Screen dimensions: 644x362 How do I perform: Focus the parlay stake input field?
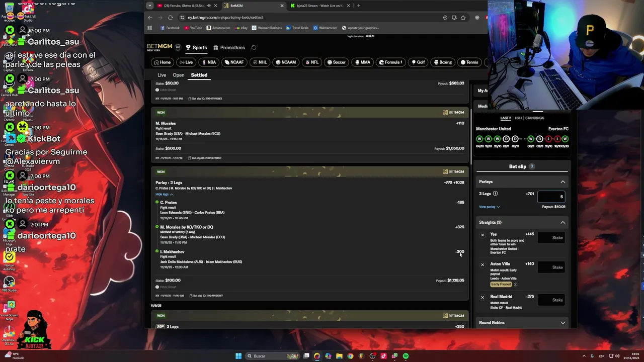pyautogui.click(x=551, y=197)
